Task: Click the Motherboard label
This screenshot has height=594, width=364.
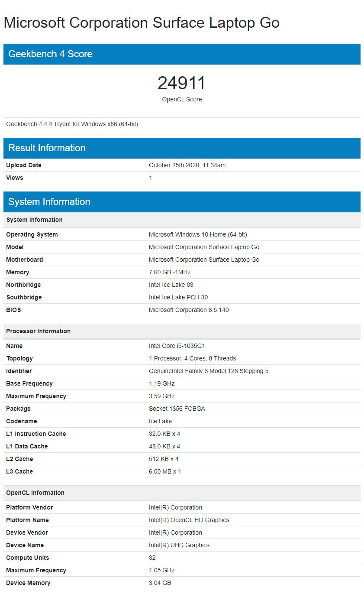Action: [x=25, y=260]
